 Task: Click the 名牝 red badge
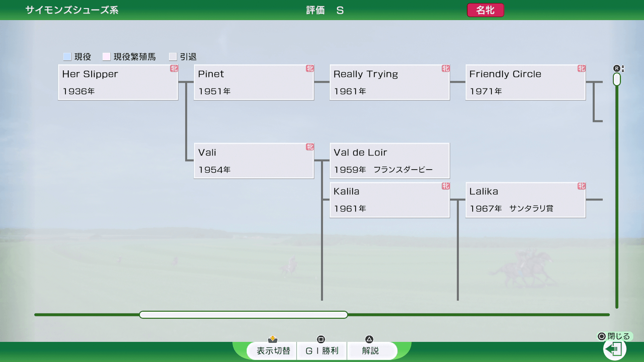pos(485,10)
